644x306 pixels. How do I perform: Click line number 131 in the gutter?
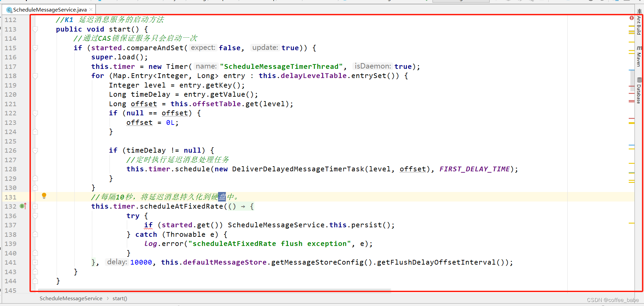pos(11,197)
